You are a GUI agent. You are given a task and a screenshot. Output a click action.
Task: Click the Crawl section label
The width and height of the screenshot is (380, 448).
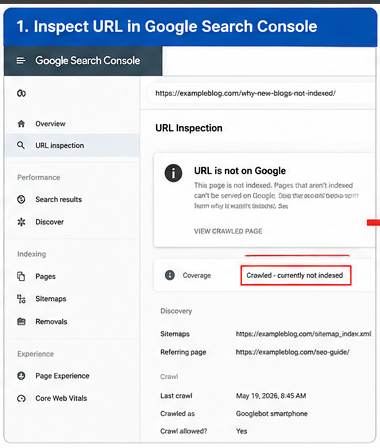[x=169, y=377]
